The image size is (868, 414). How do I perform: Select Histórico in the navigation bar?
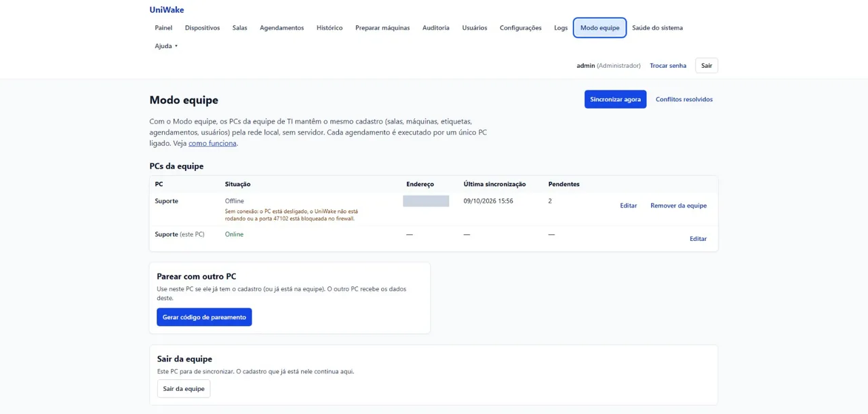[330, 28]
